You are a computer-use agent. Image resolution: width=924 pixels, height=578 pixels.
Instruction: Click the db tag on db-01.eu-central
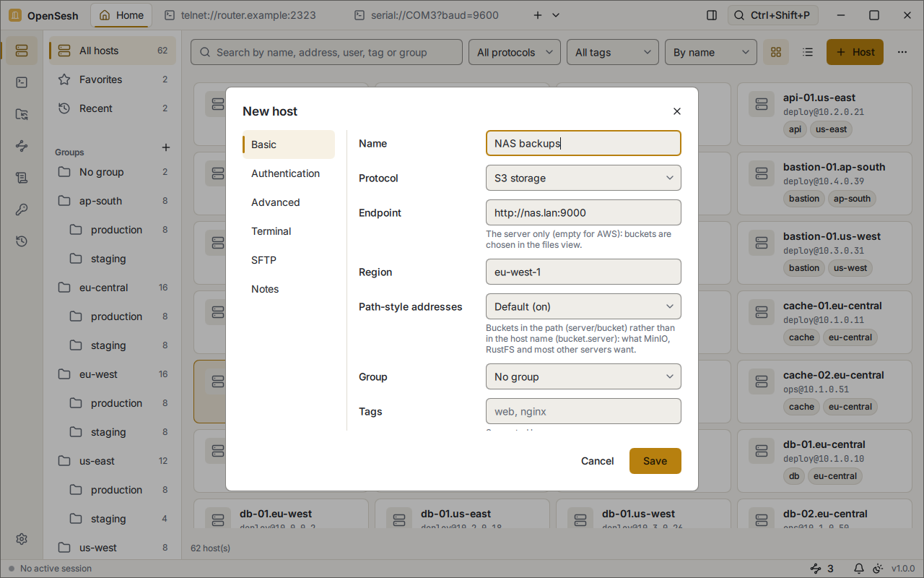794,476
